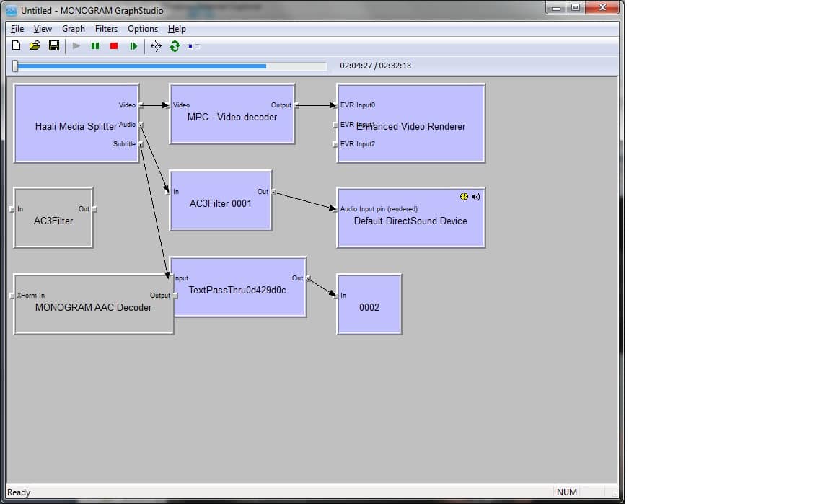Image resolution: width=831 pixels, height=504 pixels.
Task: Click the Video output pin on Haali Media Splitter
Action: click(141, 105)
